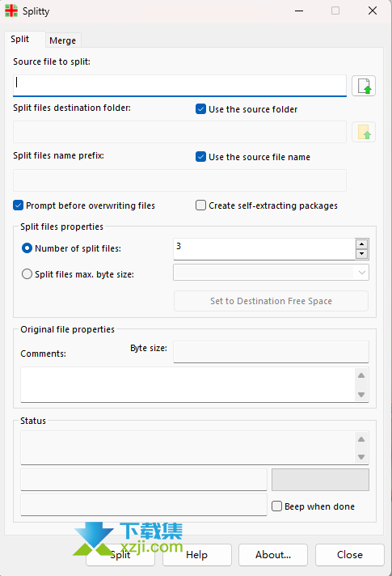Enable Create self-extracting packages

pos(200,205)
